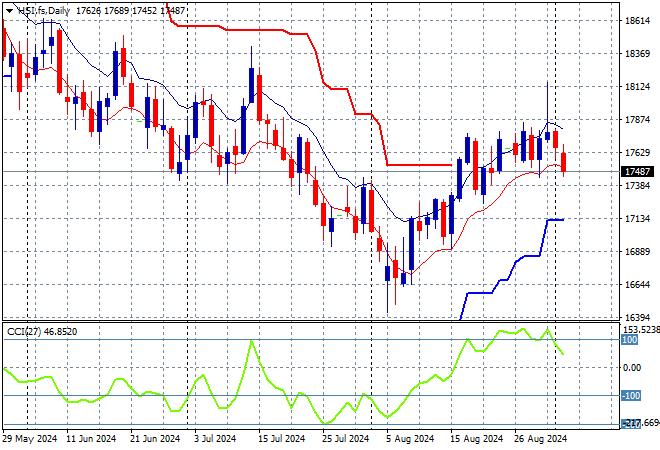This screenshot has height=450, width=660.
Task: Click the last red candle on the chart
Action: (x=564, y=161)
